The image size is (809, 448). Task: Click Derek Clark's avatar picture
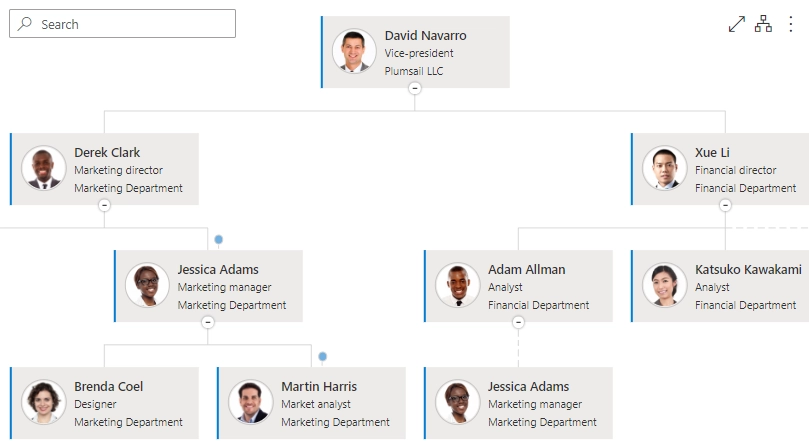pyautogui.click(x=43, y=168)
